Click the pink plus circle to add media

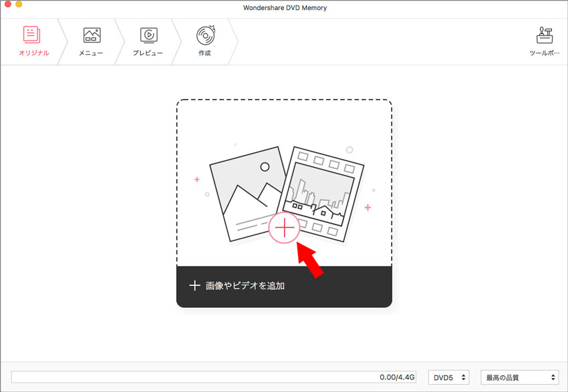point(285,228)
